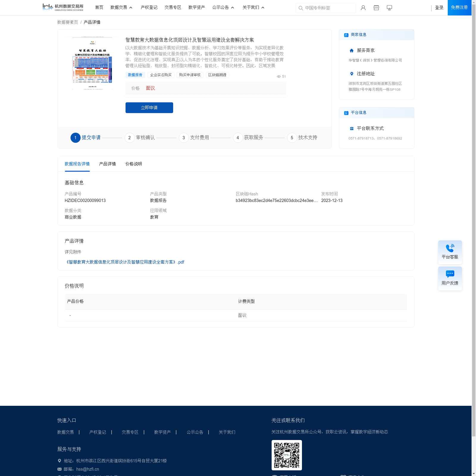Click step 5 技术支持 circle
Screen dimensions: 476x476
coord(292,138)
